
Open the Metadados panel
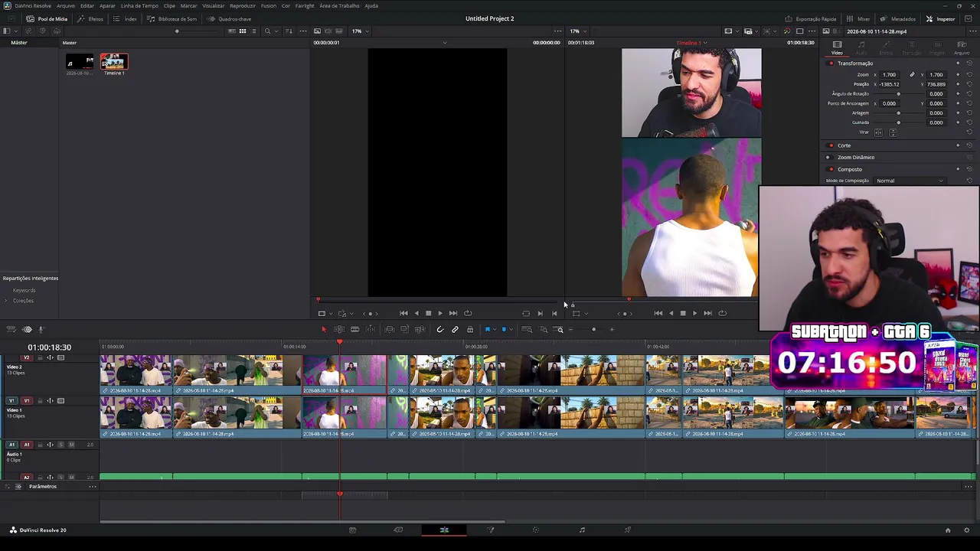point(898,18)
